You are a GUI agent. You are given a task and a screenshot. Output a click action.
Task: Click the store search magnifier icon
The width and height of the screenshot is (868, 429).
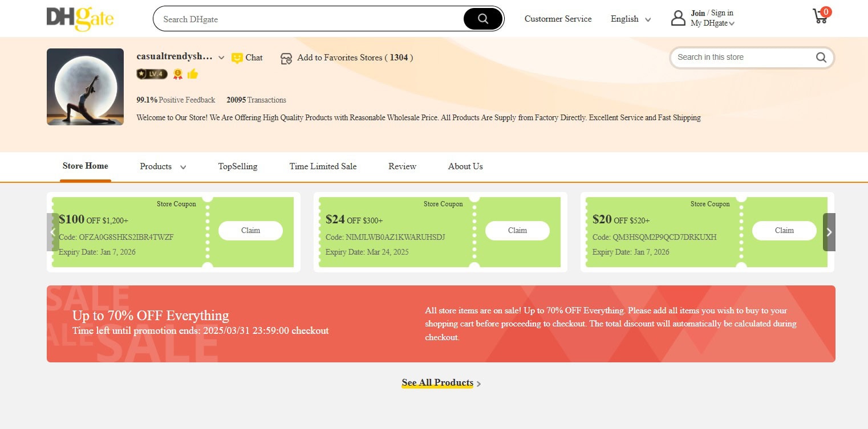click(x=821, y=57)
